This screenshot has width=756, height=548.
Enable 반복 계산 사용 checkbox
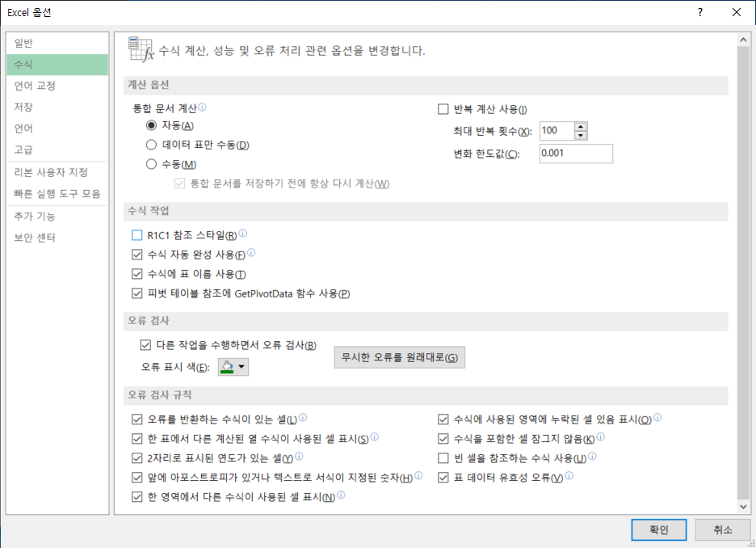click(443, 109)
